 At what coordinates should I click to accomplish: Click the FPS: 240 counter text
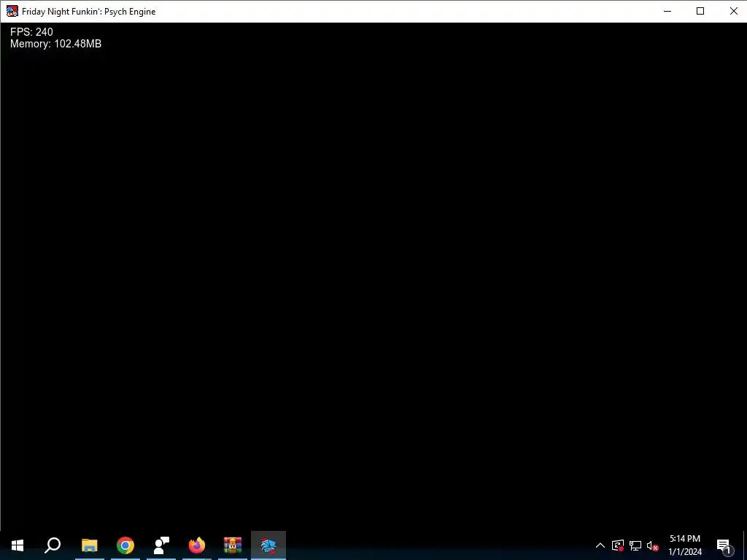[x=31, y=32]
